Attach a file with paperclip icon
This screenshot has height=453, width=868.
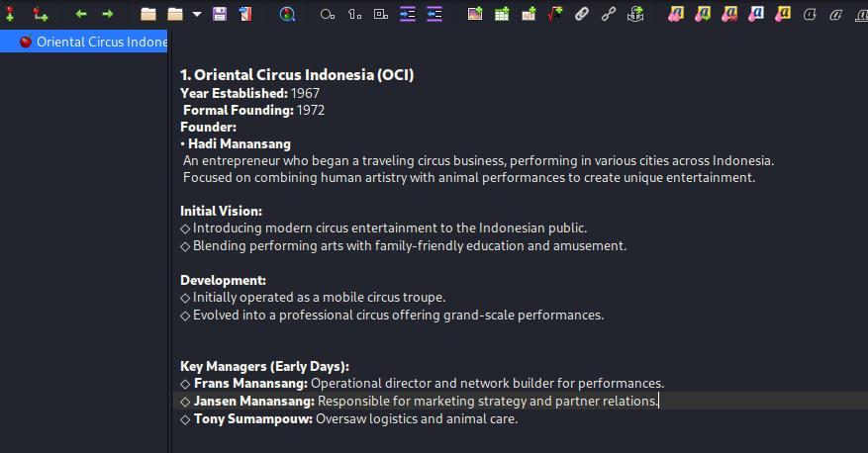coord(582,14)
